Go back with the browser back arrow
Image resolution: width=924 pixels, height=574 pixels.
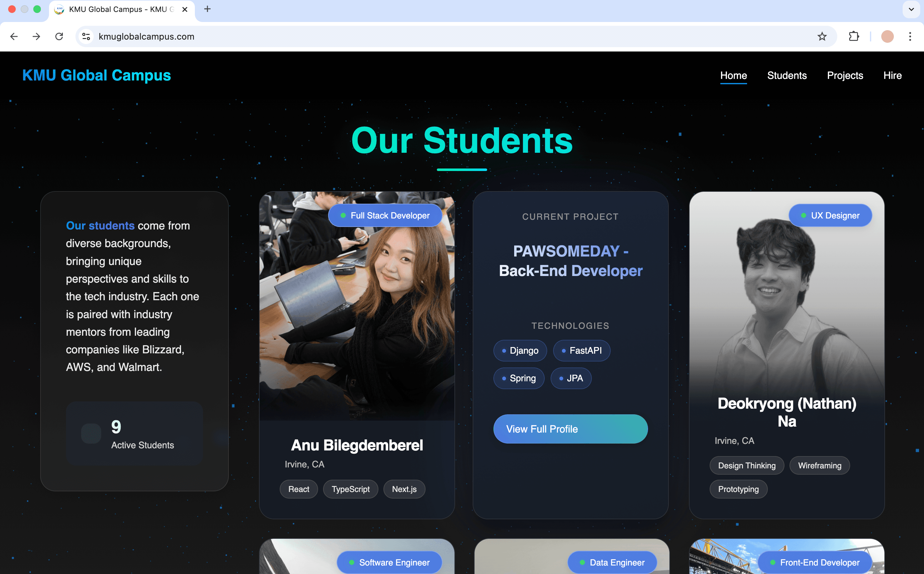(x=14, y=36)
